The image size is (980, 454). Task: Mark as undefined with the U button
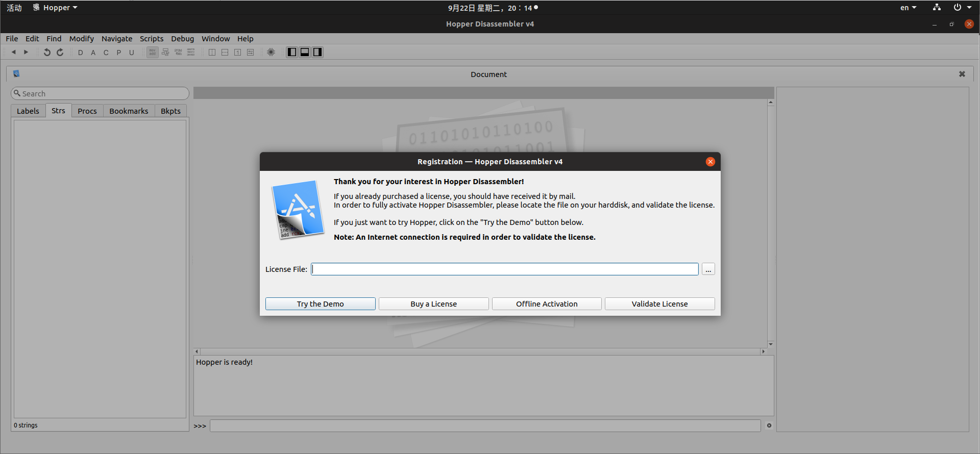tap(132, 53)
